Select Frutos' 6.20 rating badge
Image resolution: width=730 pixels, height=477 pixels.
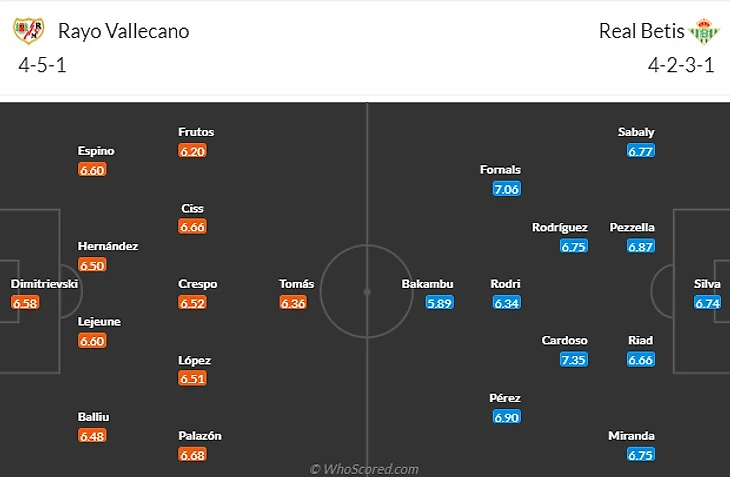(192, 151)
